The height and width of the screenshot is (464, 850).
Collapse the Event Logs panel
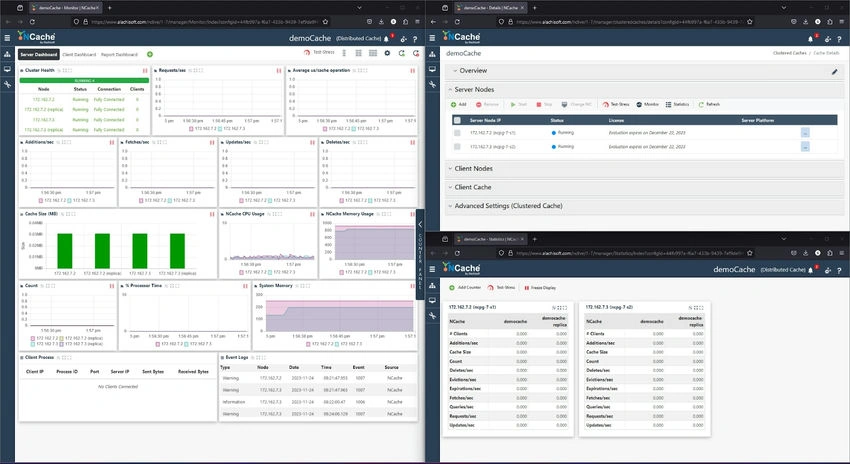(222, 358)
